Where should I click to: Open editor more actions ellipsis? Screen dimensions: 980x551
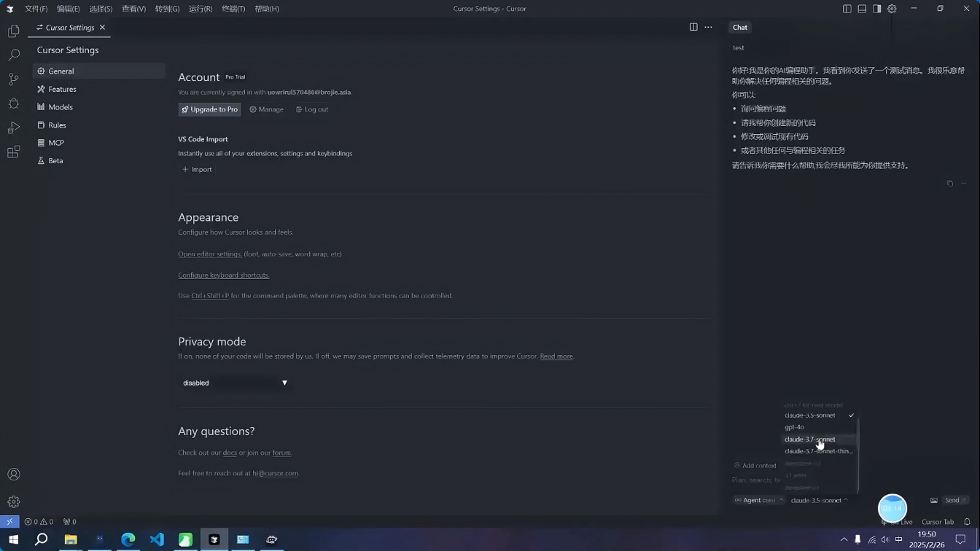point(708,27)
